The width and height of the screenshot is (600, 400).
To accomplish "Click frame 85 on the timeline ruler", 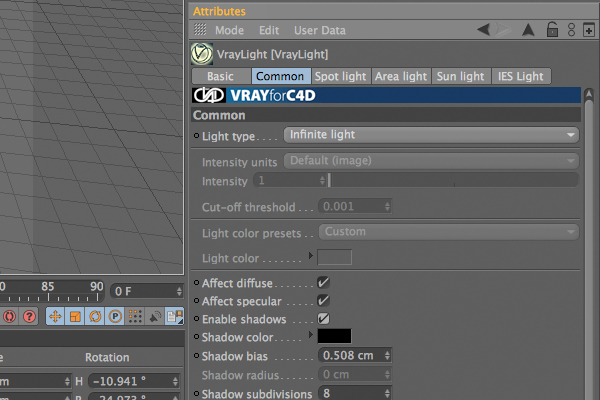I will (48, 287).
